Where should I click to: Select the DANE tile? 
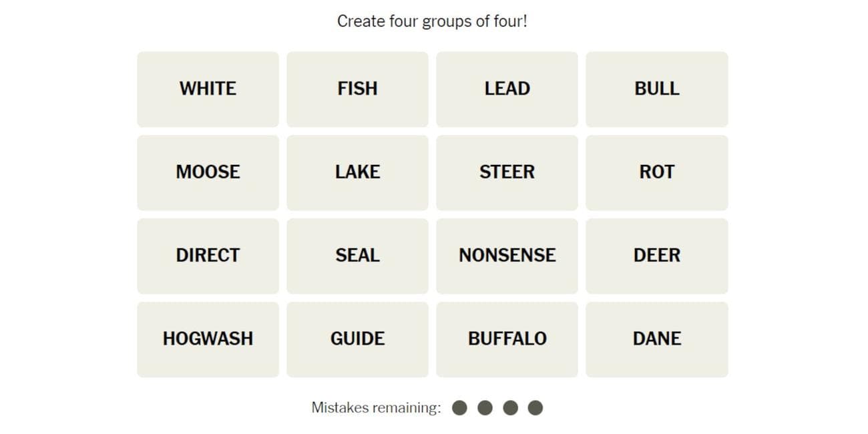coord(656,339)
